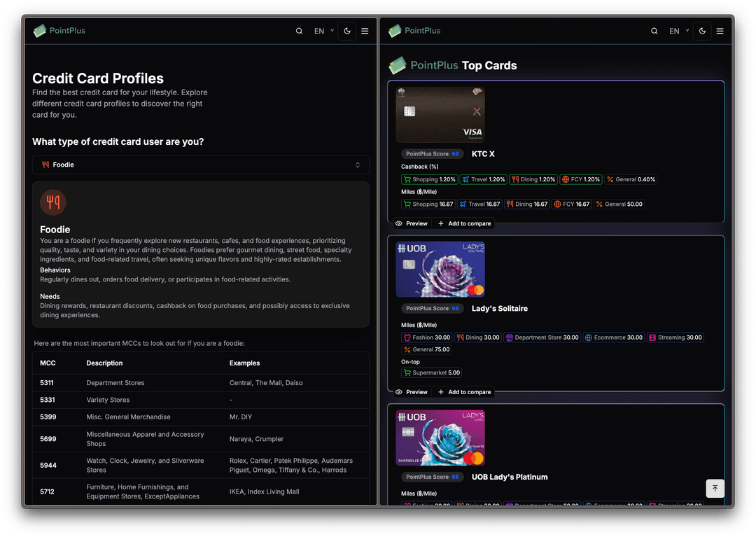Viewport: 756px width, 537px height.
Task: Add KTC X card to compare
Action: (464, 223)
